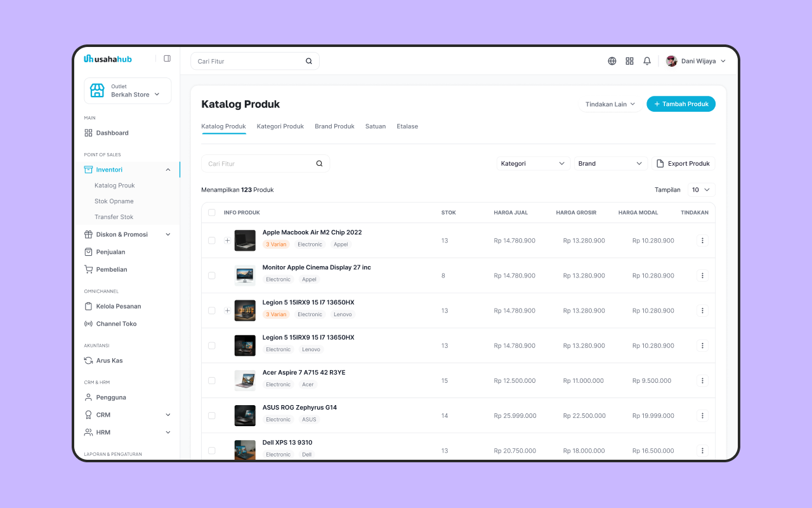Open the apps grid icon
This screenshot has width=812, height=508.
point(630,61)
